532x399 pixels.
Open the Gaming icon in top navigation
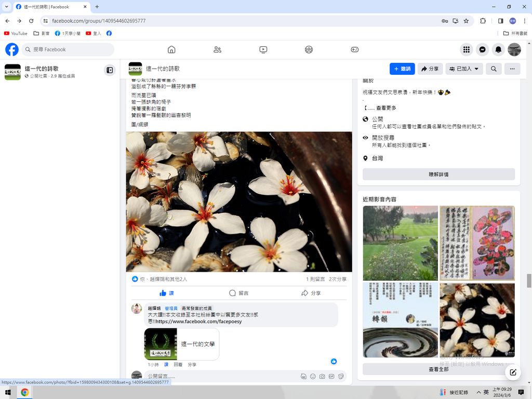point(354,49)
